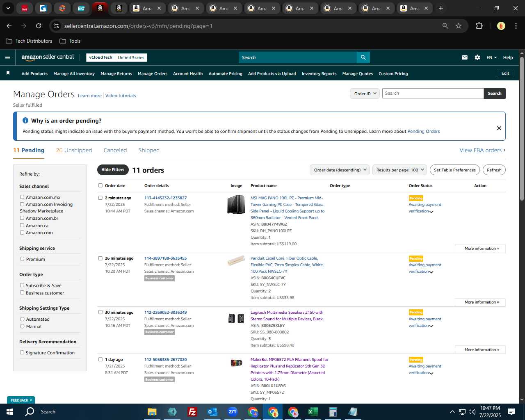
Task: Open Manage All Inventory menu
Action: [74, 74]
